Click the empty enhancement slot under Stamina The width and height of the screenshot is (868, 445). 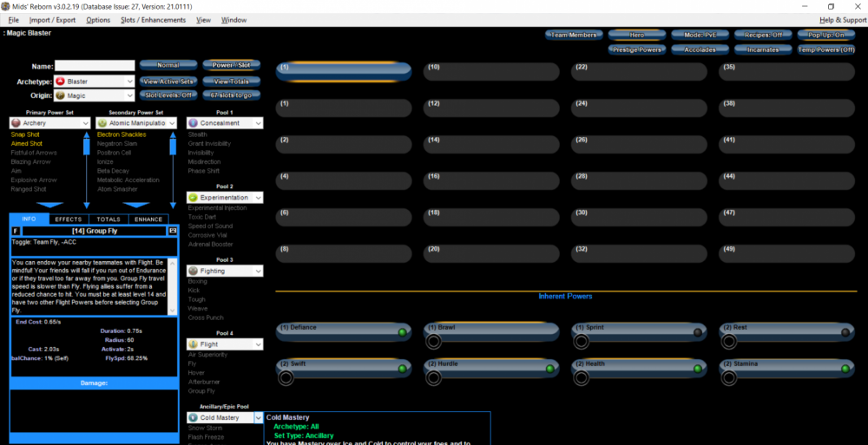729,378
